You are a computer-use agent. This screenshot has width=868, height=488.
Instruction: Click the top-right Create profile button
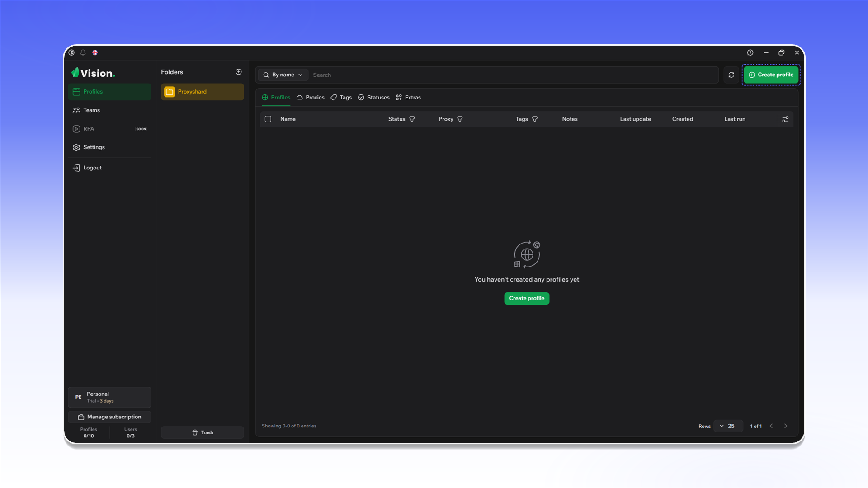(x=771, y=75)
